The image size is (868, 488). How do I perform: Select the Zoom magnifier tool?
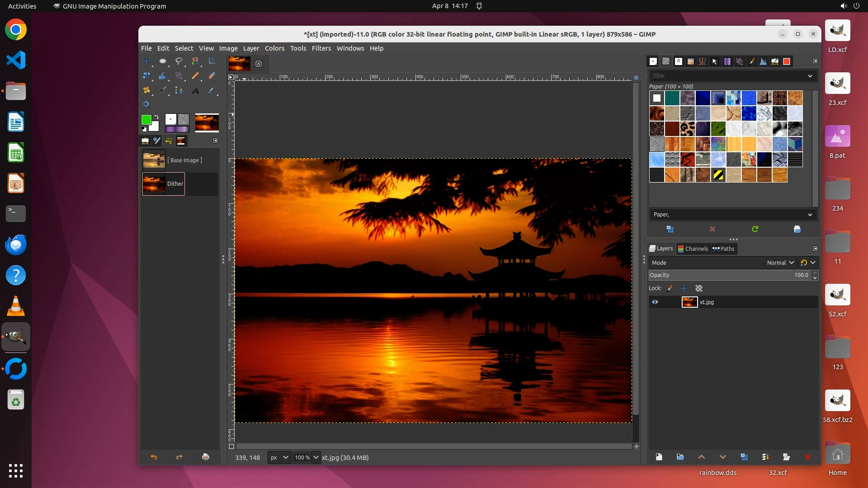[x=146, y=104]
